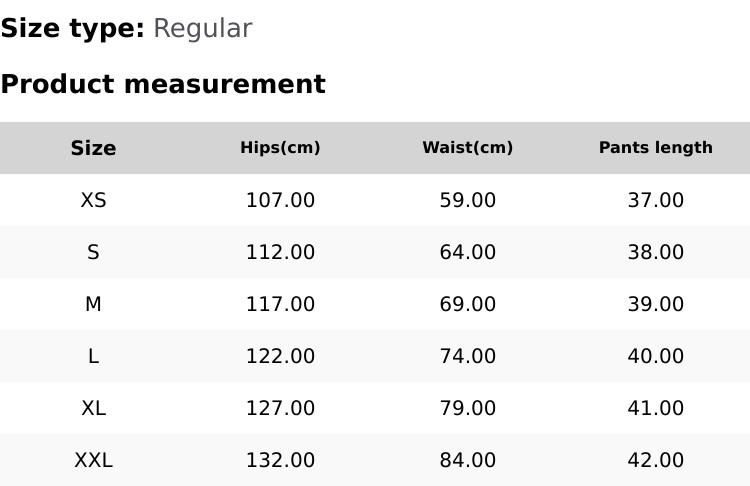Click hips value 122.00 for L
This screenshot has width=750, height=486.
[280, 356]
